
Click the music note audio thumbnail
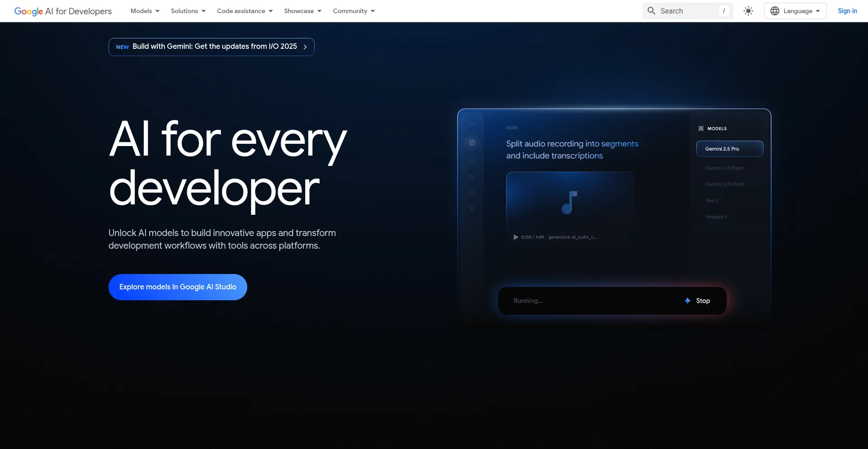click(570, 202)
